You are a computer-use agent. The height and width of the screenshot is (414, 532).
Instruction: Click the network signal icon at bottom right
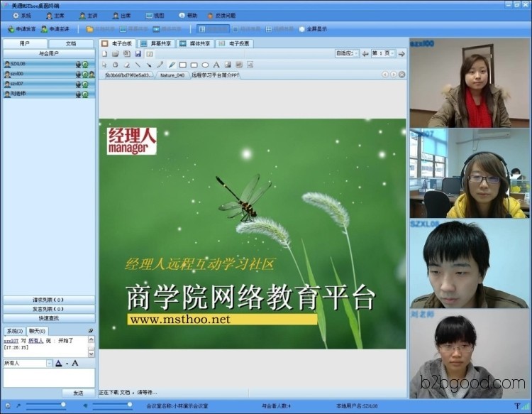coord(525,405)
